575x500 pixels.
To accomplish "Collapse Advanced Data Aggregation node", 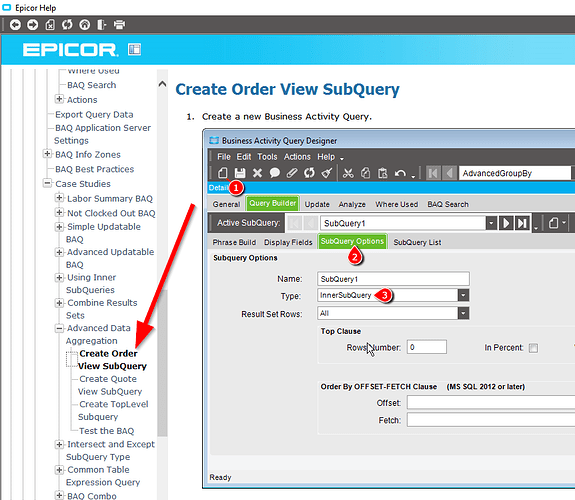I will (59, 328).
